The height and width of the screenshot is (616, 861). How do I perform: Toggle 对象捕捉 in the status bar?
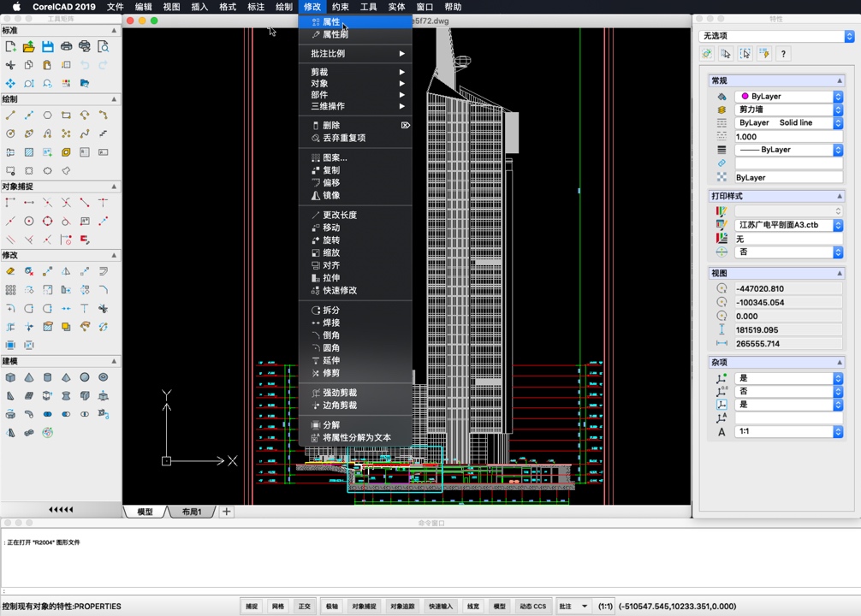click(362, 605)
